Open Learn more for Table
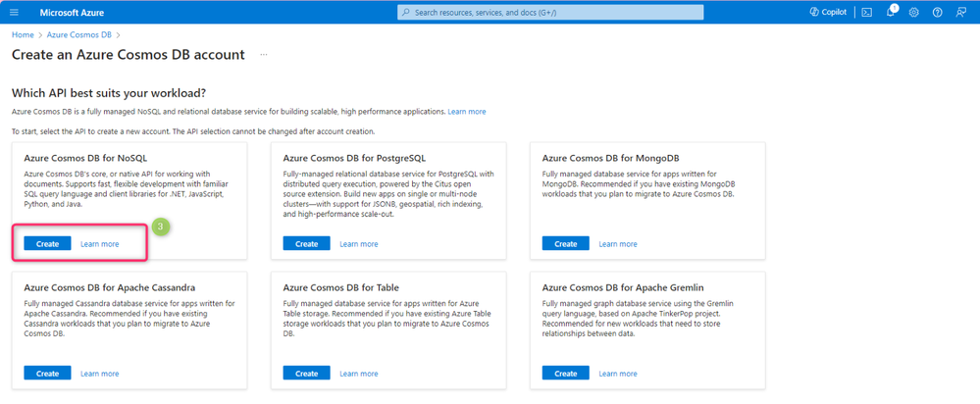The height and width of the screenshot is (404, 980). coord(359,374)
